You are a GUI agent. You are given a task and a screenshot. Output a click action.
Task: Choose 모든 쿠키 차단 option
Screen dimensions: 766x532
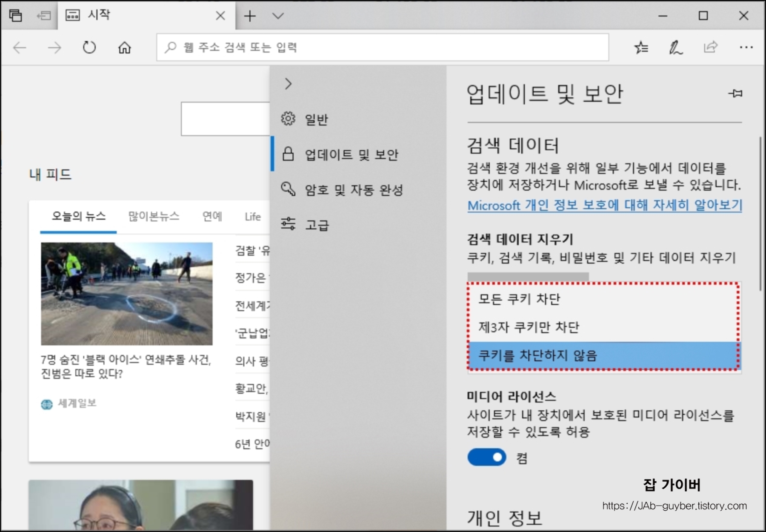604,299
